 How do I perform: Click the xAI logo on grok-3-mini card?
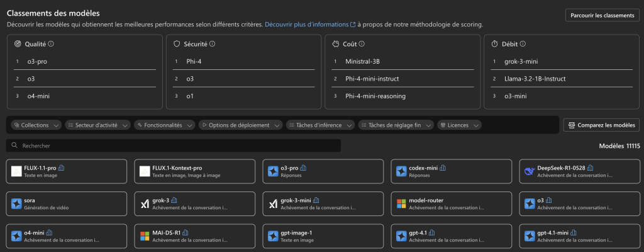point(273,204)
